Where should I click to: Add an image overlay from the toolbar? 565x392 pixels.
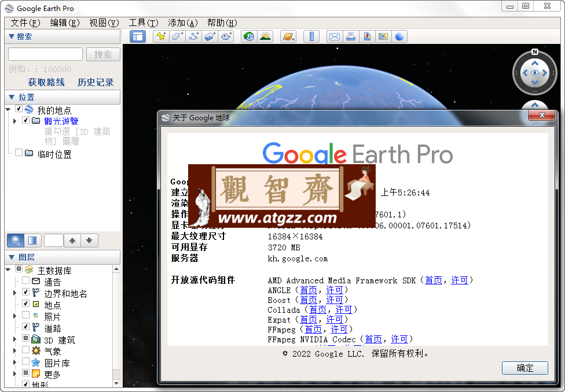click(210, 36)
